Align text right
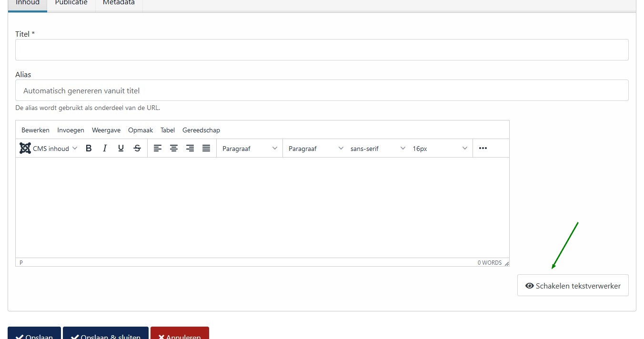 click(x=190, y=149)
